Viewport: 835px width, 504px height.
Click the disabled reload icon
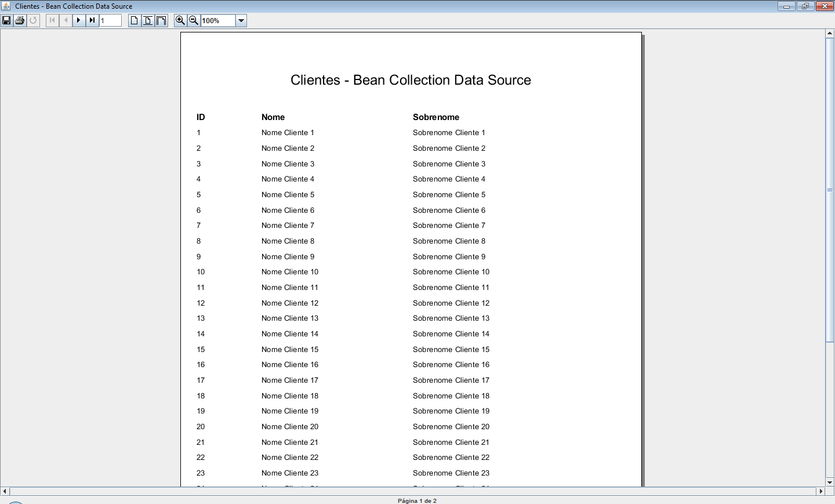point(33,20)
